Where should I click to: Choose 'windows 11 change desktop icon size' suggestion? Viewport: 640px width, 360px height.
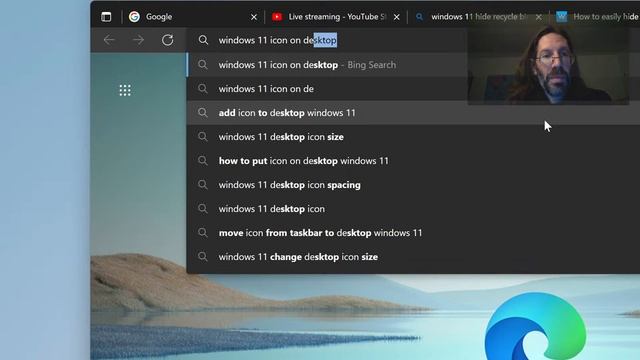[x=413, y=257]
